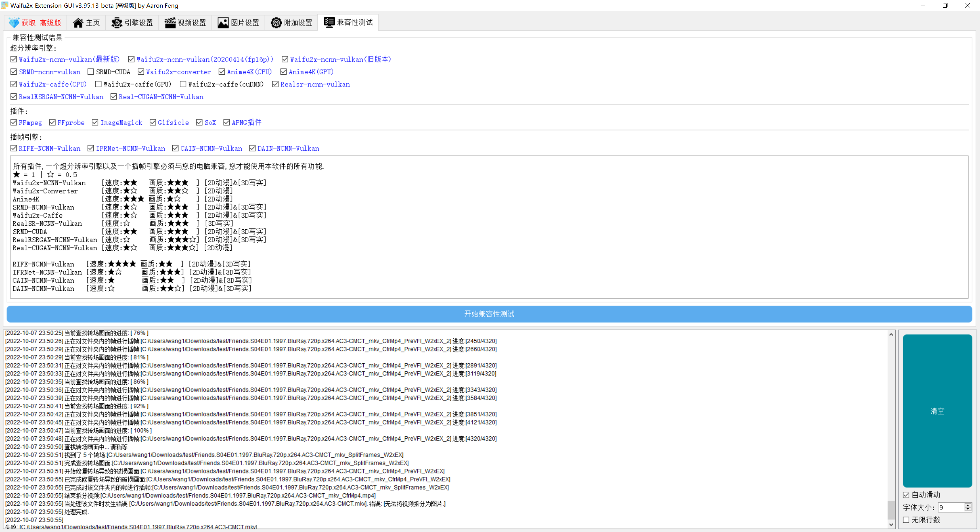The width and height of the screenshot is (980, 532).
Task: Click the FFmpeg plugin link
Action: (30, 122)
